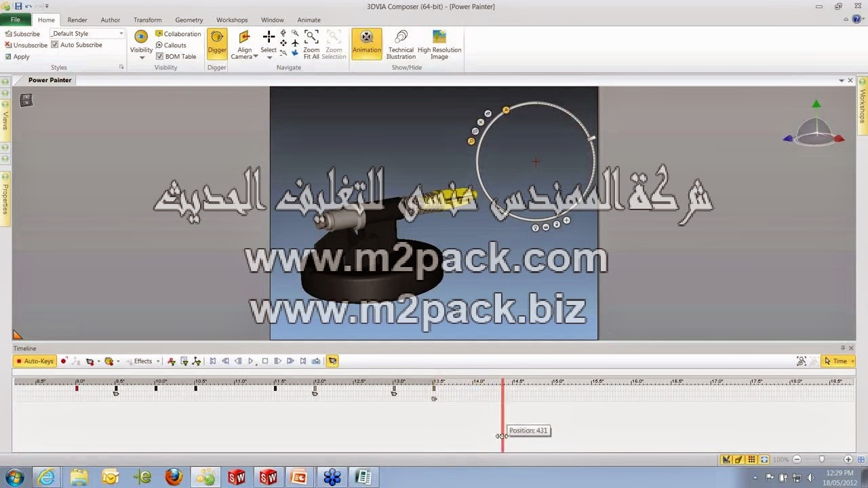This screenshot has height=488, width=868.
Task: Open Firefox from the taskbar
Action: [174, 477]
